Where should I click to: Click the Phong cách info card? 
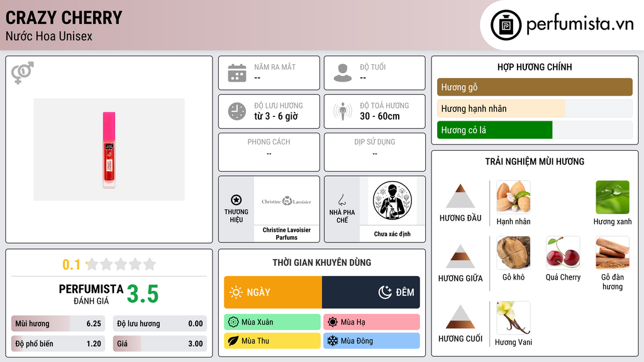pos(269,152)
